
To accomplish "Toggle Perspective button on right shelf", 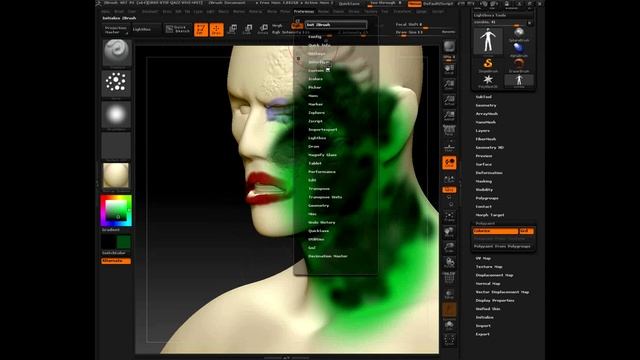I will 449,131.
